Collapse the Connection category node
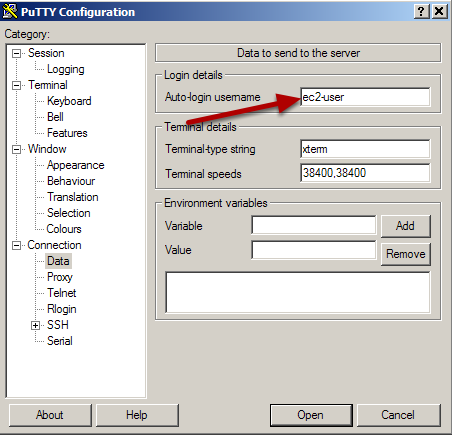This screenshot has width=452, height=436. coord(16,245)
